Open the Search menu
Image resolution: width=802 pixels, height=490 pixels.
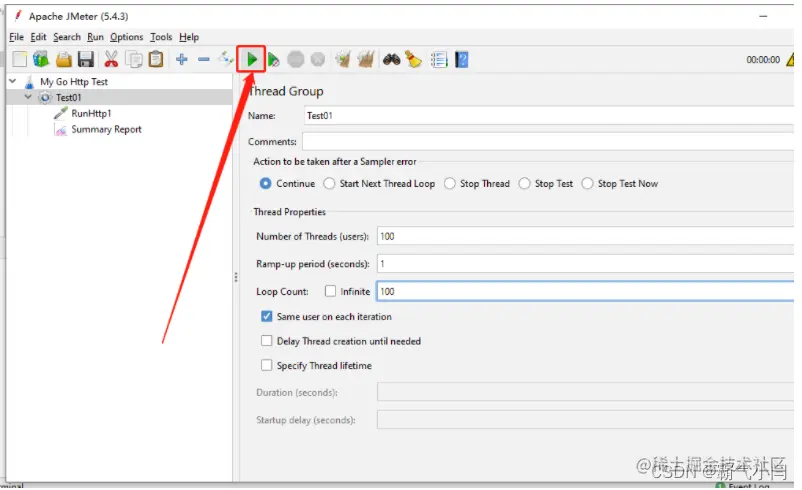(x=67, y=37)
